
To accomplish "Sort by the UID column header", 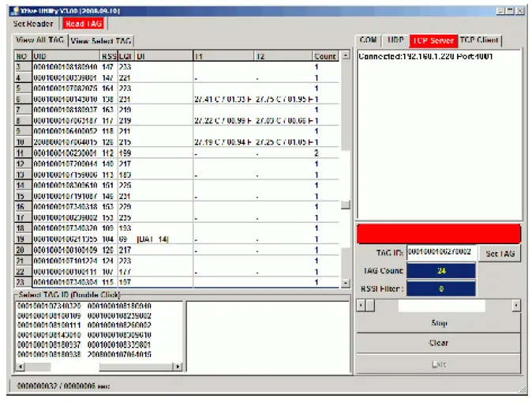I will click(66, 56).
